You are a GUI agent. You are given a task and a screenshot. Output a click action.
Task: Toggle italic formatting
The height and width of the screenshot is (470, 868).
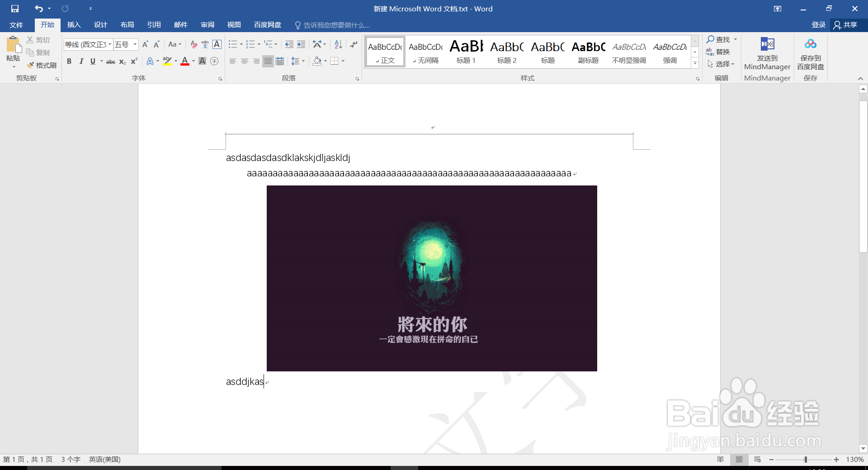(81, 62)
